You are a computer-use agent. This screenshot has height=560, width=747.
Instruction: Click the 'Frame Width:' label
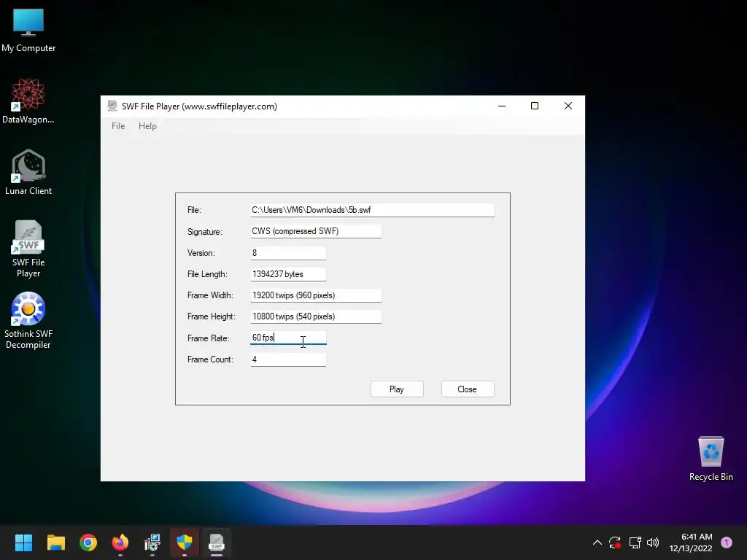click(210, 295)
